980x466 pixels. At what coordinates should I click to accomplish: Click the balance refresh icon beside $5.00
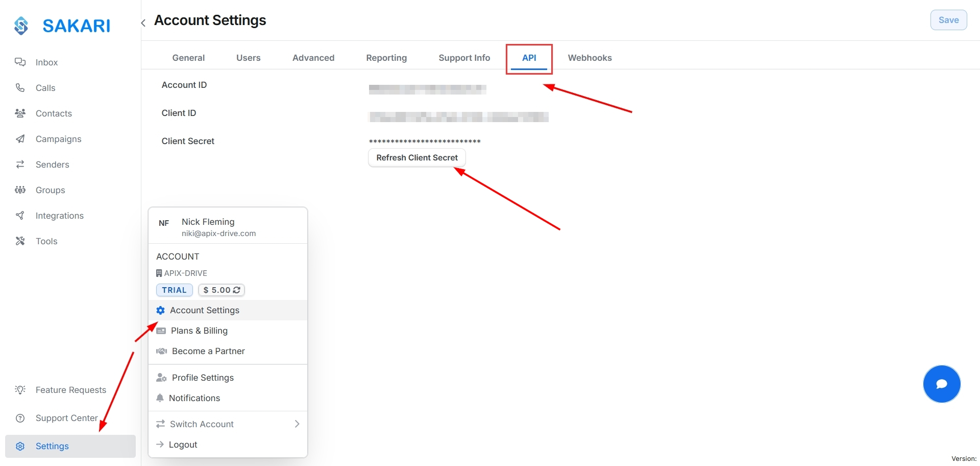click(237, 290)
